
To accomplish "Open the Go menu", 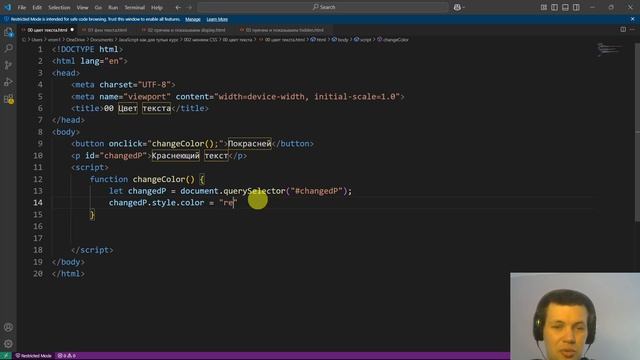I will [x=98, y=7].
